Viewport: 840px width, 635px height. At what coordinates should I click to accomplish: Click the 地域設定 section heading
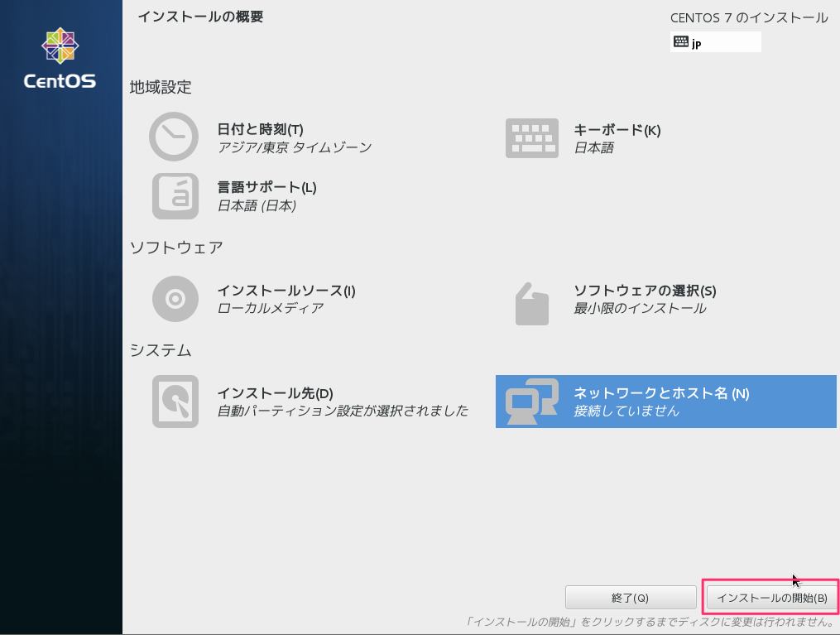[161, 87]
